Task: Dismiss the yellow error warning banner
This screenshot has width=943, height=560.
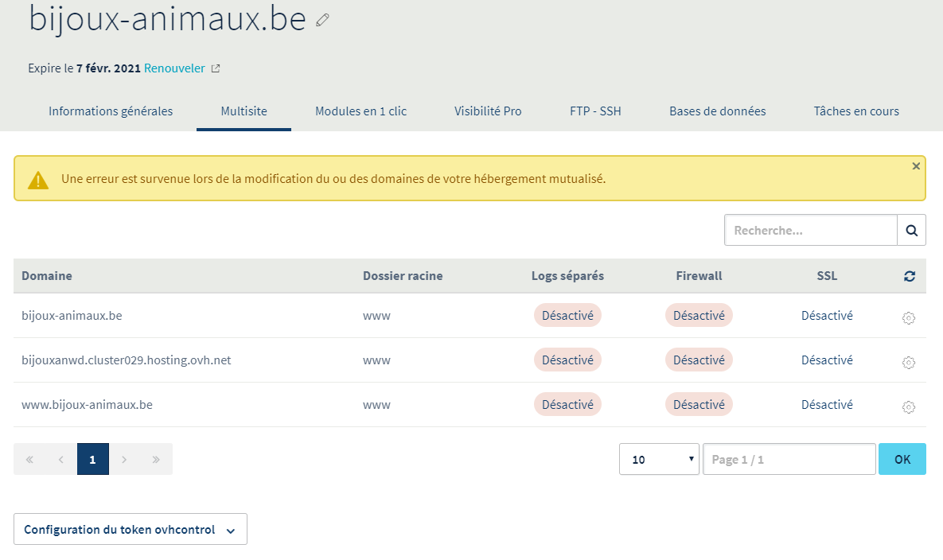Action: (x=916, y=166)
